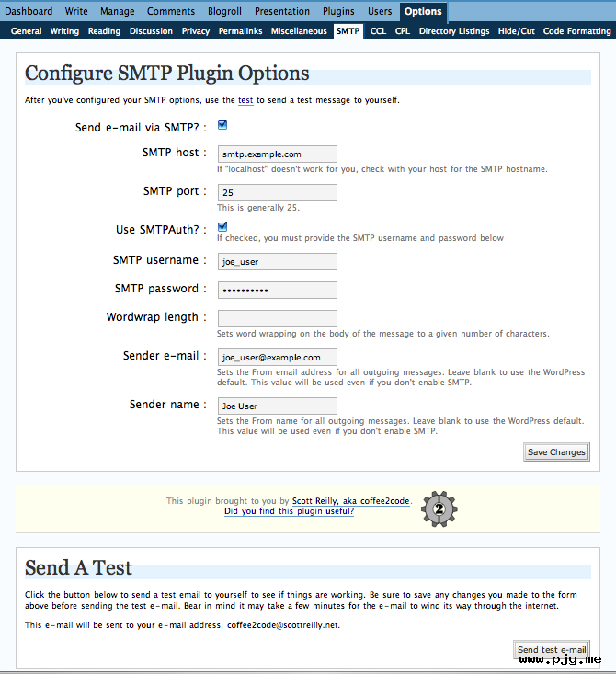This screenshot has width=616, height=674.
Task: Focus the empty Wordwrap length field
Action: point(278,318)
